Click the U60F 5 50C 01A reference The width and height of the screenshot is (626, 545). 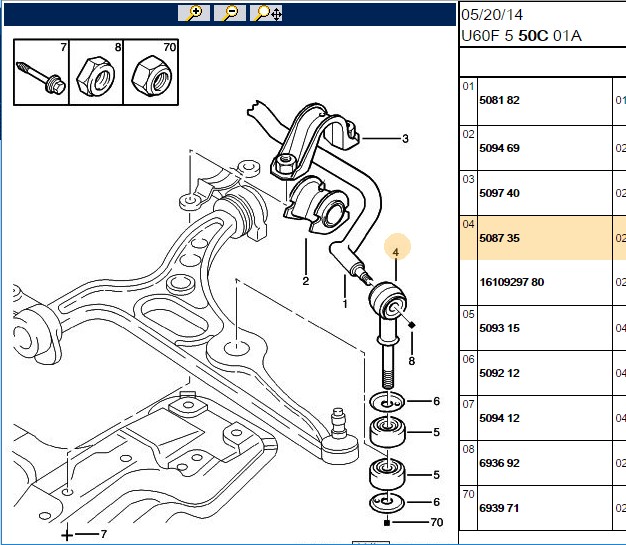click(521, 36)
